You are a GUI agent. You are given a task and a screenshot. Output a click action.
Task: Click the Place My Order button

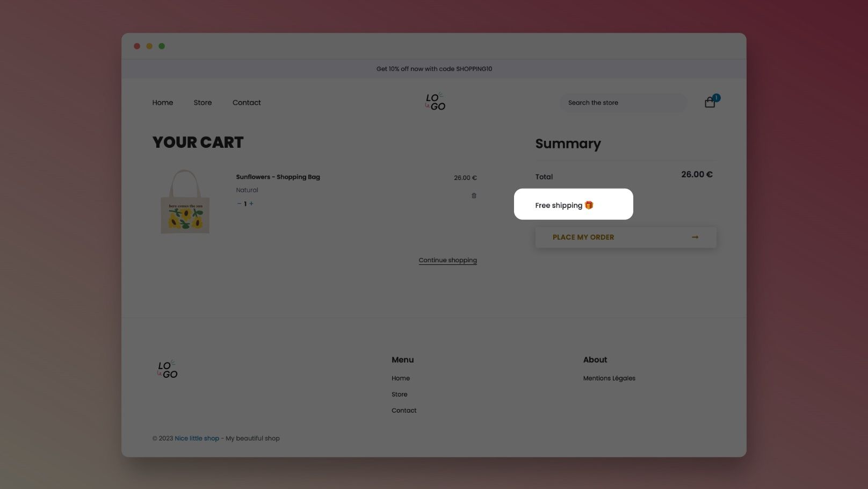click(625, 238)
